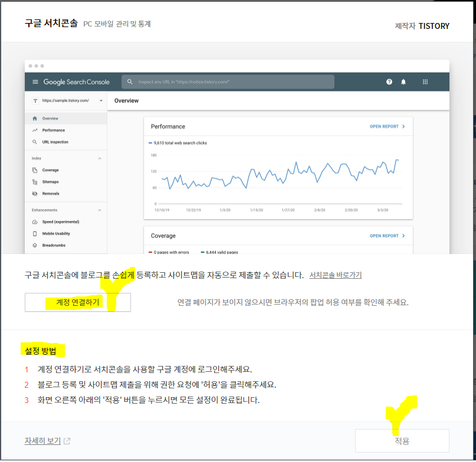The image size is (476, 462).
Task: Click the sentence 구글 서치콘솔에 블로그를 손쉽게 등록하고
Action: point(164,275)
